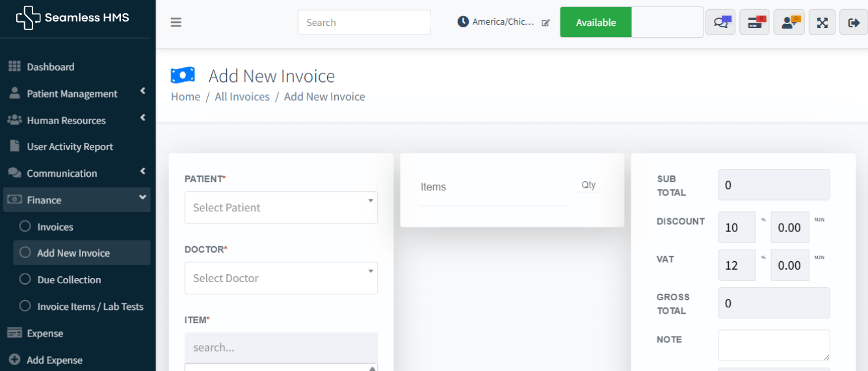
Task: Open the Dashboard menu item
Action: 50,67
